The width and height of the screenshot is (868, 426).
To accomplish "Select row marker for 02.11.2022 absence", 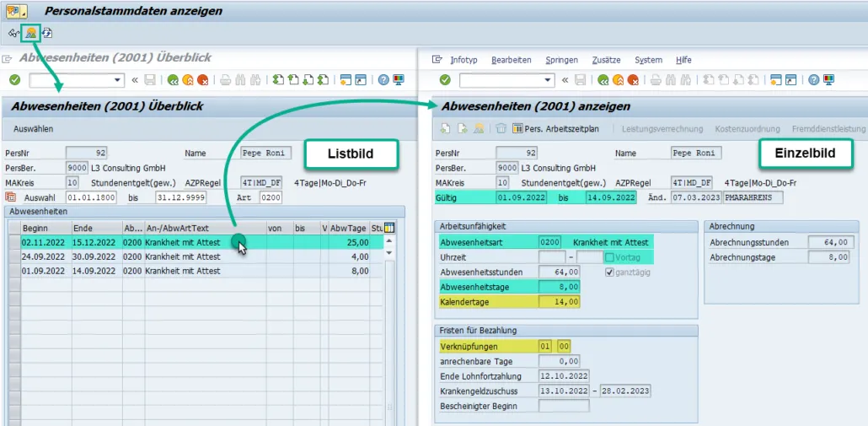I will point(14,243).
